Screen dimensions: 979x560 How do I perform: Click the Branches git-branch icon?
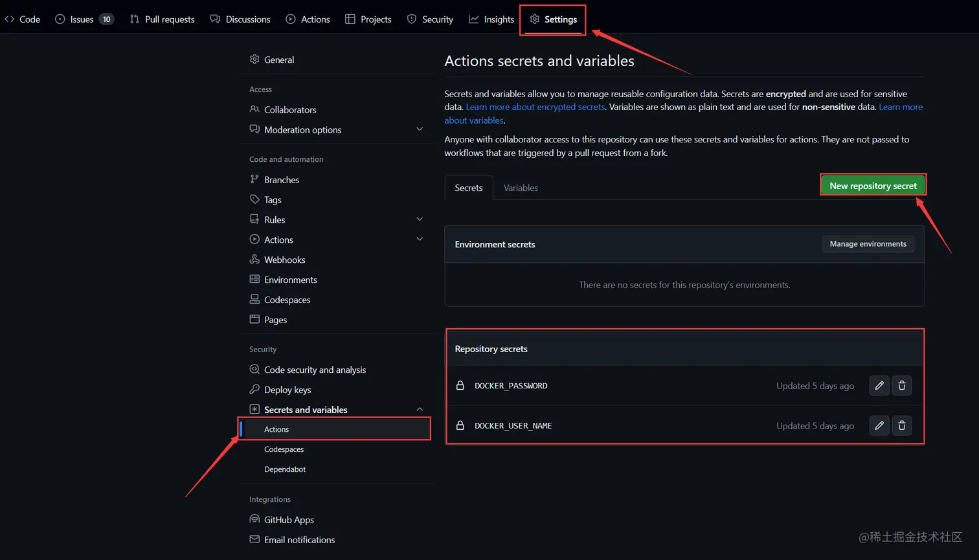(x=254, y=179)
